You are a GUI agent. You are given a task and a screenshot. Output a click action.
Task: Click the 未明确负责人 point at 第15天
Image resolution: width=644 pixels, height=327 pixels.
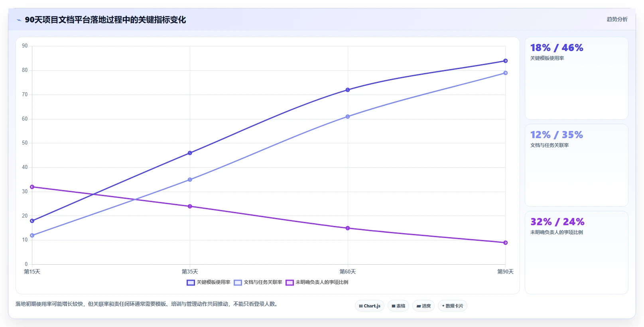pyautogui.click(x=32, y=187)
